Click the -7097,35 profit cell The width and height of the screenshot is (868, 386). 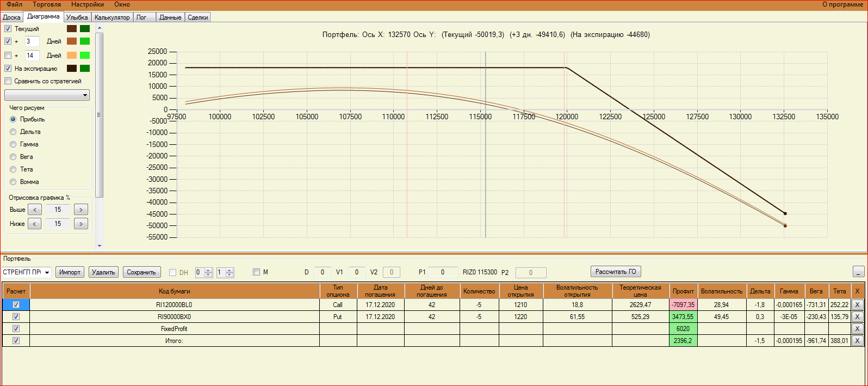(683, 305)
